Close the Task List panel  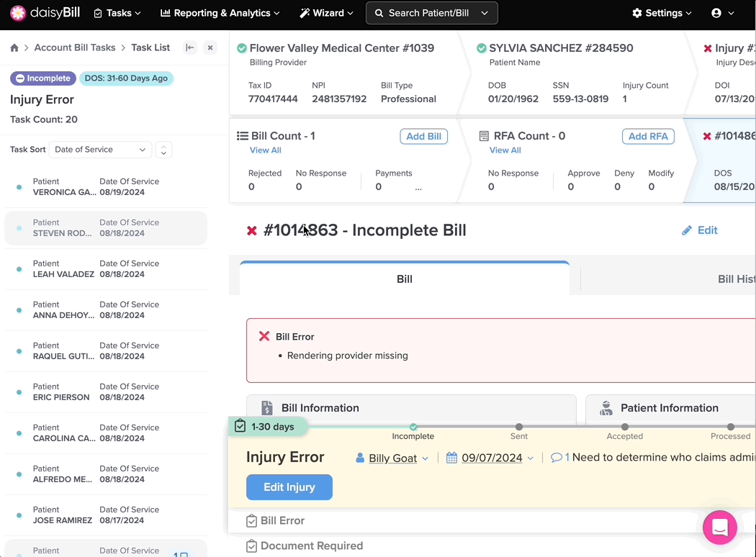(210, 47)
